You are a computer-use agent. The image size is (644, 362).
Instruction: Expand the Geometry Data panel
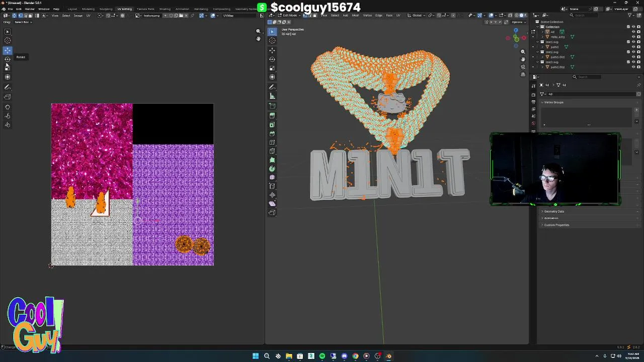554,211
